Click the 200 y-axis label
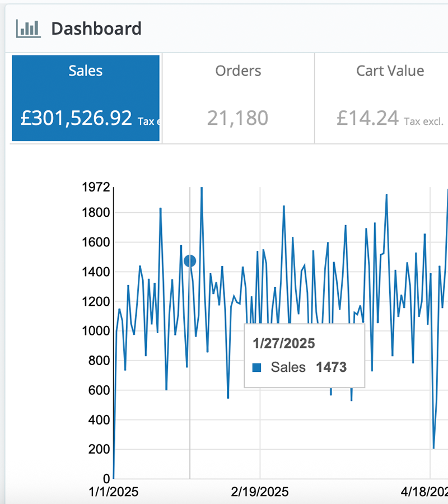The image size is (448, 504). (99, 449)
